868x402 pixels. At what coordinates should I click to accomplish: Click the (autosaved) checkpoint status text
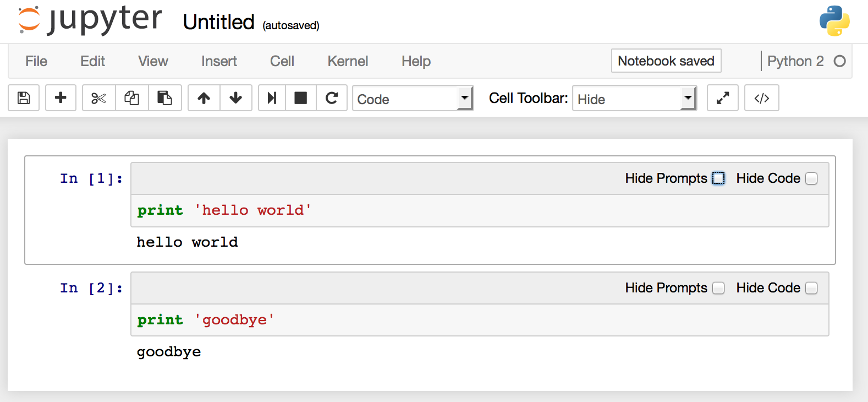click(291, 25)
